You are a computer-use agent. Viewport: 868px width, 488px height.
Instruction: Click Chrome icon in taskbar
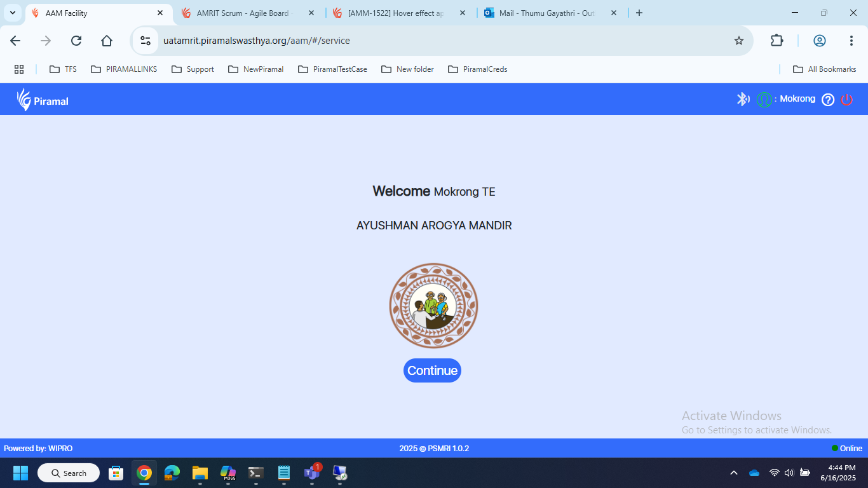point(144,473)
